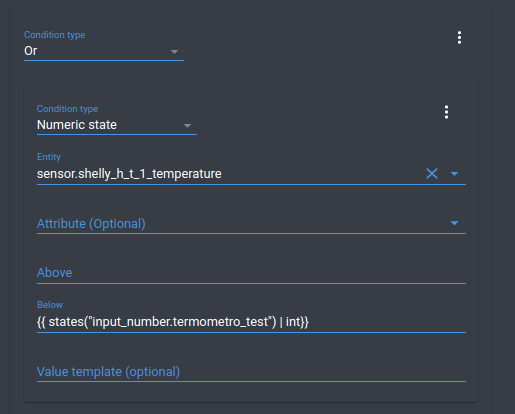Open the Numeric state condition three-dot menu

tap(446, 112)
